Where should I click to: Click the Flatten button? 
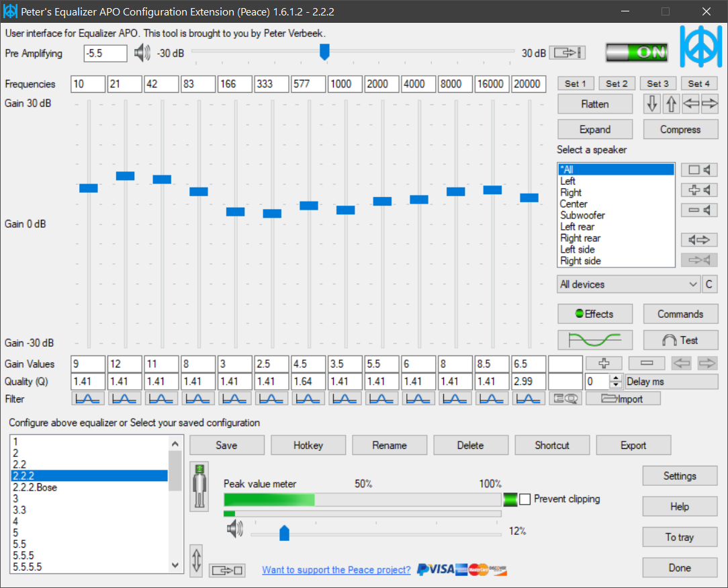(x=595, y=104)
